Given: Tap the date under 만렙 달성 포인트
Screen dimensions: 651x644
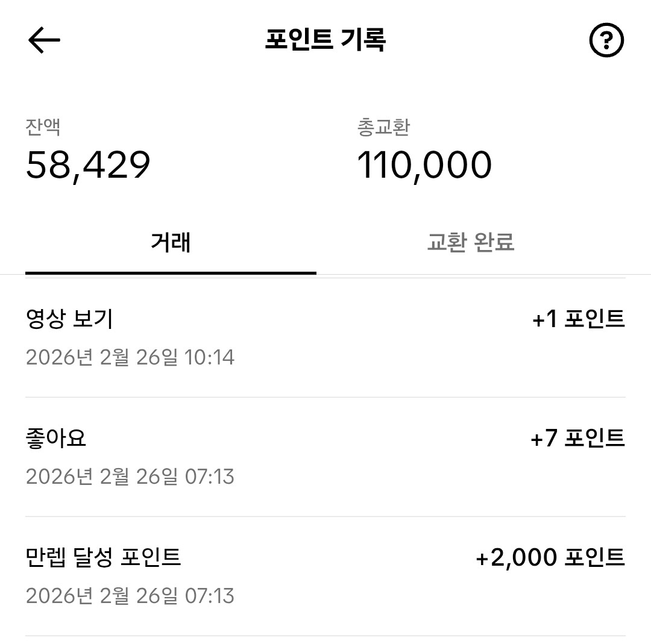Looking at the screenshot, I should click(130, 595).
